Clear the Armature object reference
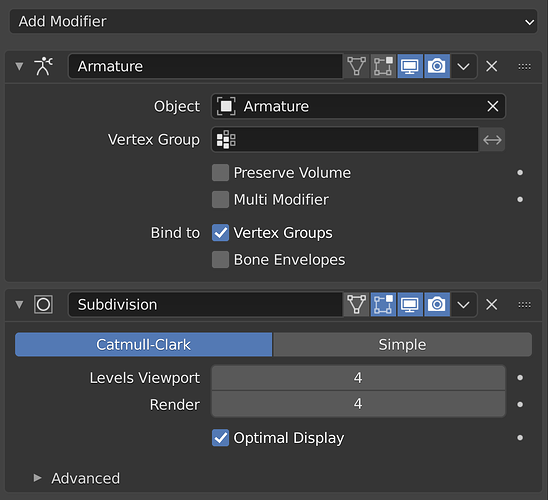 (493, 106)
